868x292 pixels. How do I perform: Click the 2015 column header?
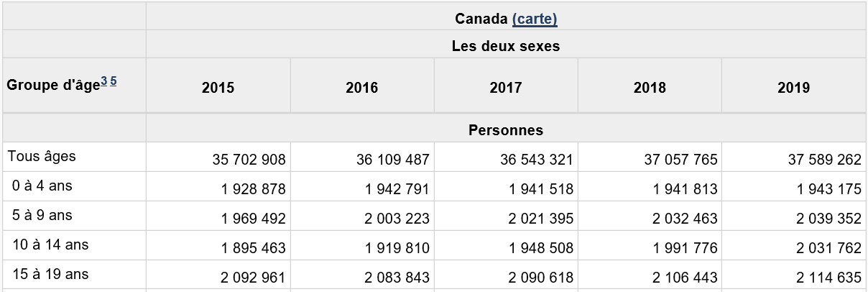(218, 88)
